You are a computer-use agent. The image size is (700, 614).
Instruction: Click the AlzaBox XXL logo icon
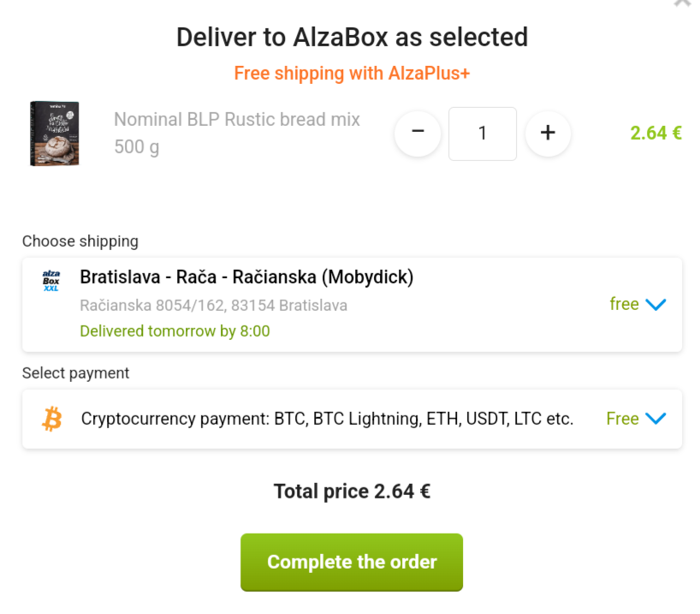(x=50, y=281)
